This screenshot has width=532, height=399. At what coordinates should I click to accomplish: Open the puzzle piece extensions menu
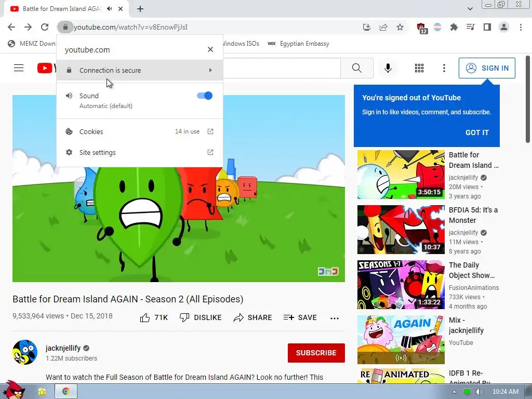pos(454,27)
